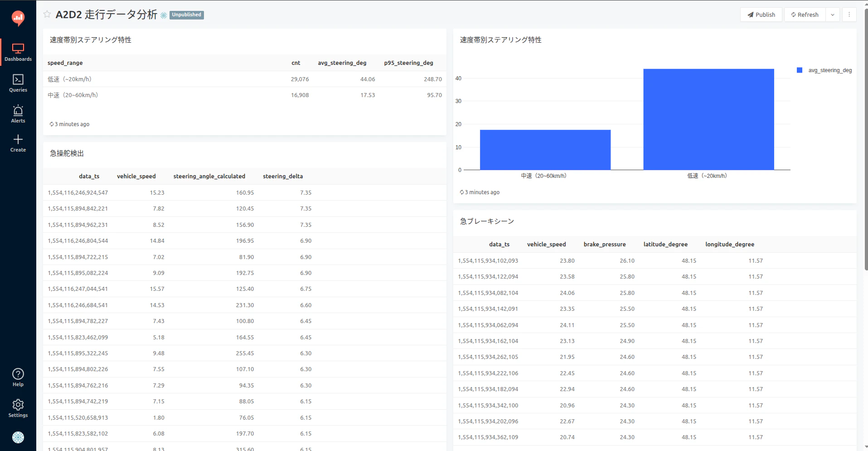868x451 pixels.
Task: Click vehicle speed value 1.80
Action: (x=159, y=418)
